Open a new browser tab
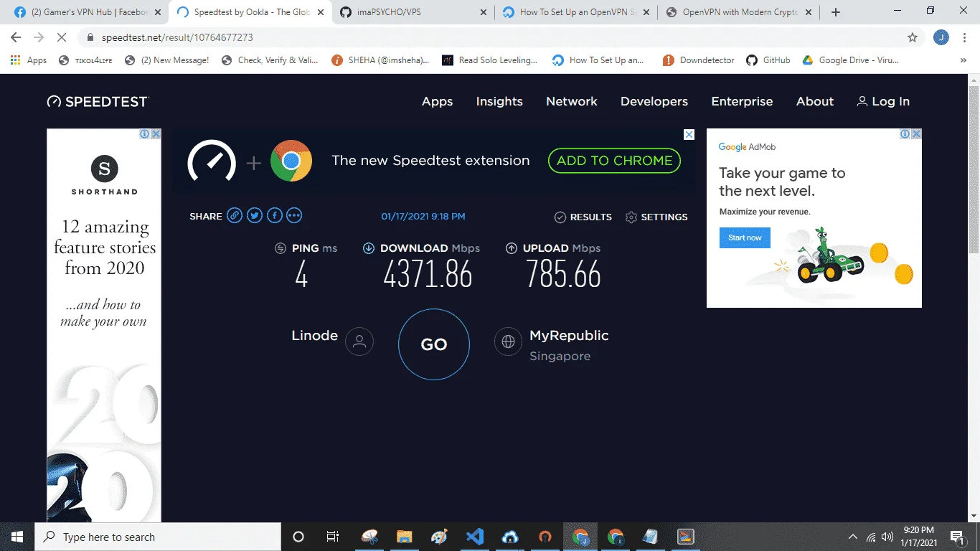Viewport: 980px width, 551px height. pos(836,12)
